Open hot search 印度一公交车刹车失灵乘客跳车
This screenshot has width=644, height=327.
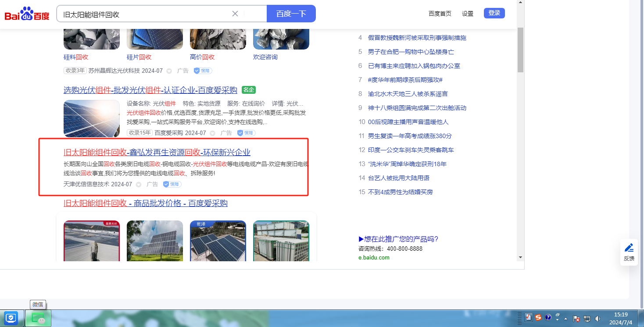[x=411, y=150]
